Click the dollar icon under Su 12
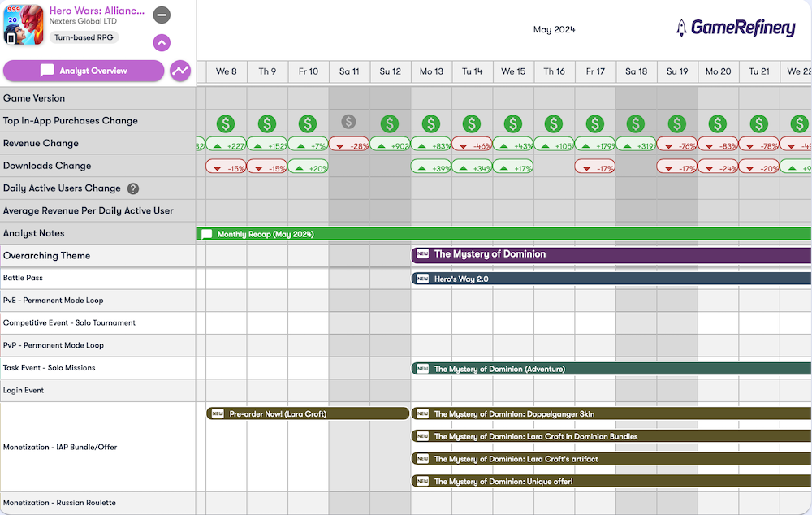Screen dimensions: 812x515 (x=390, y=123)
